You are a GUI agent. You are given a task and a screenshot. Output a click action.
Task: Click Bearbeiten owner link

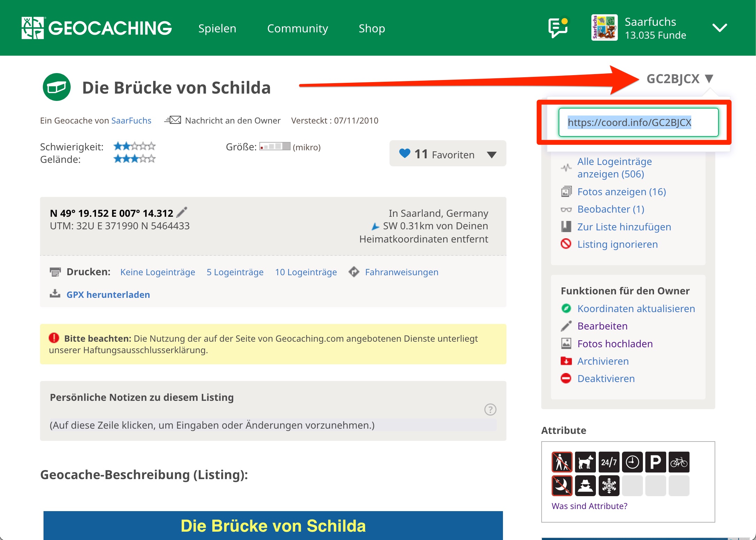pos(602,326)
